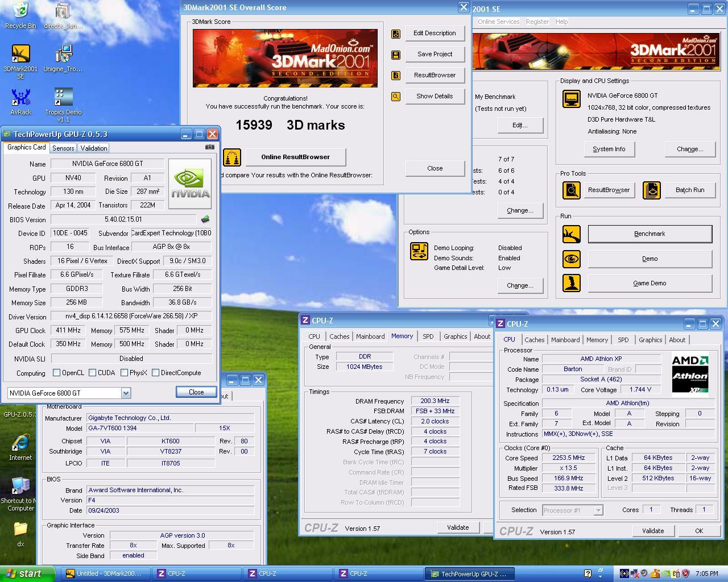This screenshot has width=728, height=582.
Task: Switch to the Sensors tab in GPU-Z
Action: coord(63,148)
